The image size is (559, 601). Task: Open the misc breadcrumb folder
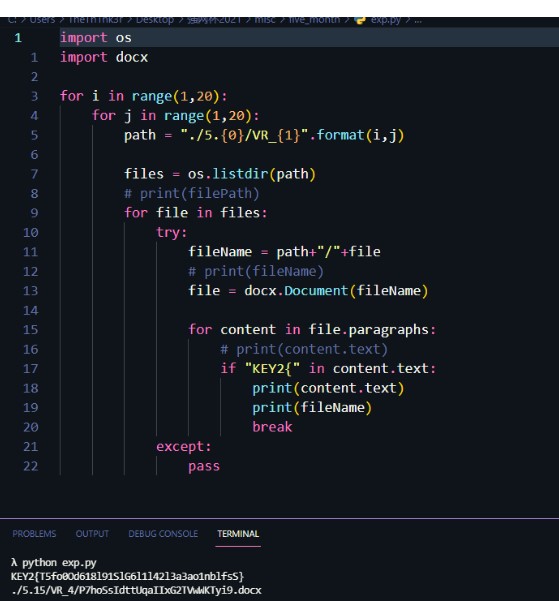click(x=265, y=20)
